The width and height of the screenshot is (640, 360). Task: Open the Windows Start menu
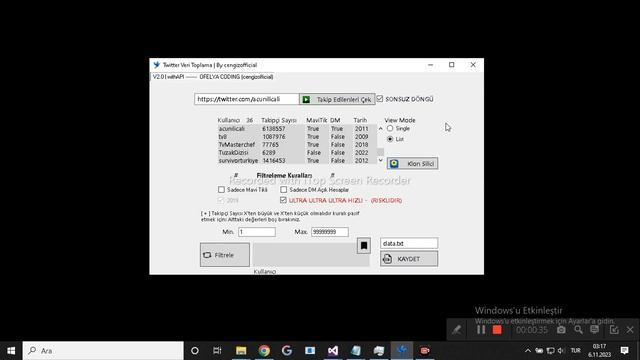pos(11,351)
